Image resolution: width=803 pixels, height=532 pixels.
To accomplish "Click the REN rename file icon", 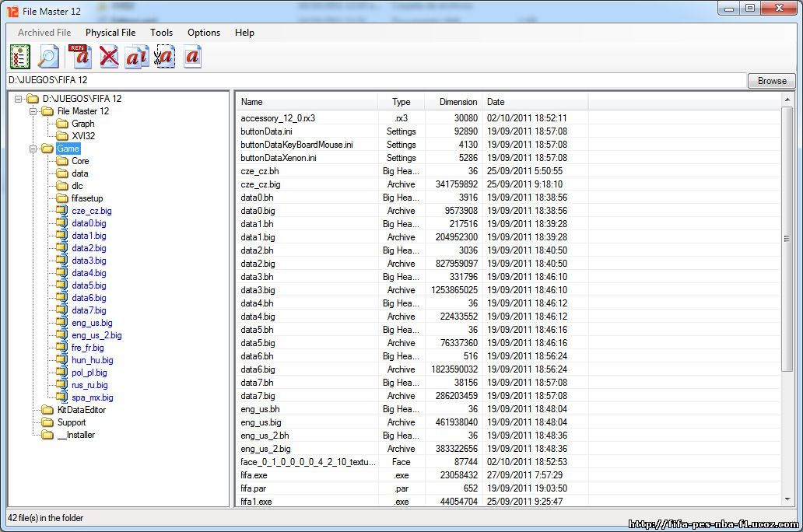I will [80, 56].
